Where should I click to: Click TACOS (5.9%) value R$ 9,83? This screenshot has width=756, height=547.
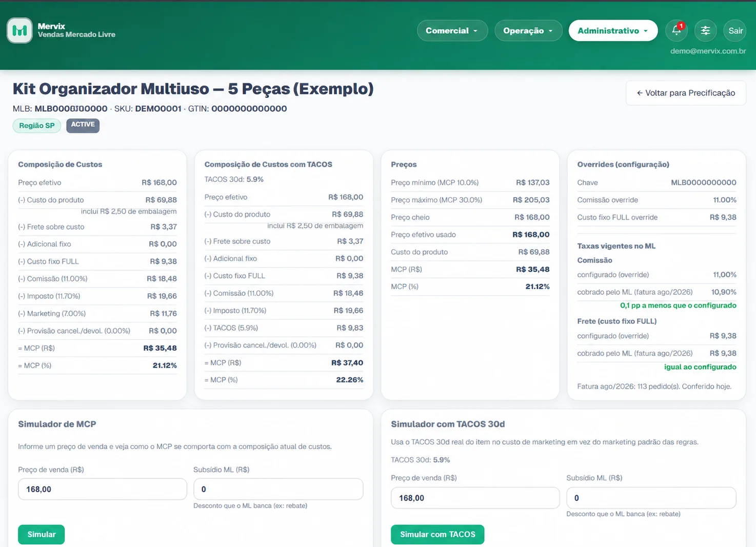pyautogui.click(x=350, y=328)
